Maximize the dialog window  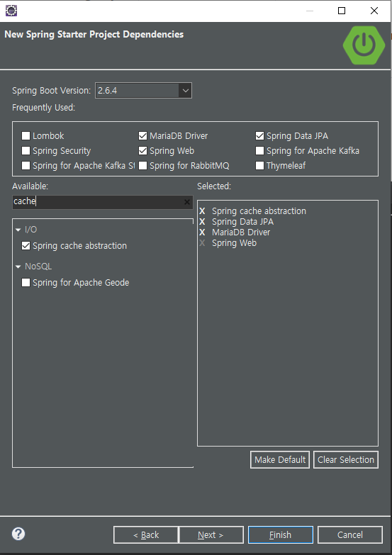[x=342, y=11]
